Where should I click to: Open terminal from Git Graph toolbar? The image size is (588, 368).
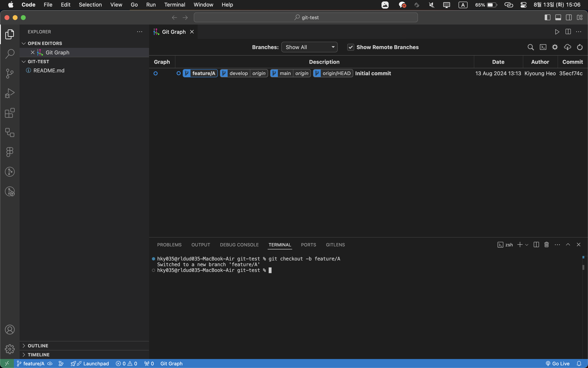(543, 47)
